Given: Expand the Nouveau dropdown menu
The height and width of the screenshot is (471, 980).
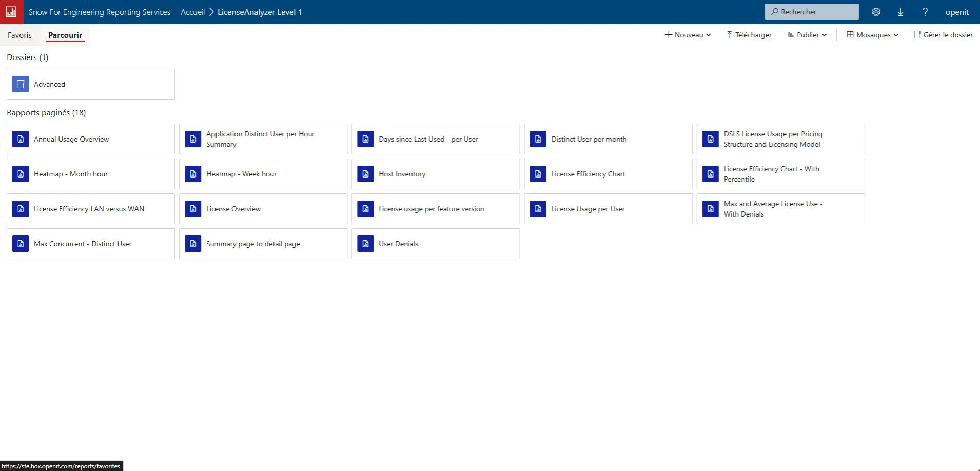Looking at the screenshot, I should pyautogui.click(x=688, y=35).
